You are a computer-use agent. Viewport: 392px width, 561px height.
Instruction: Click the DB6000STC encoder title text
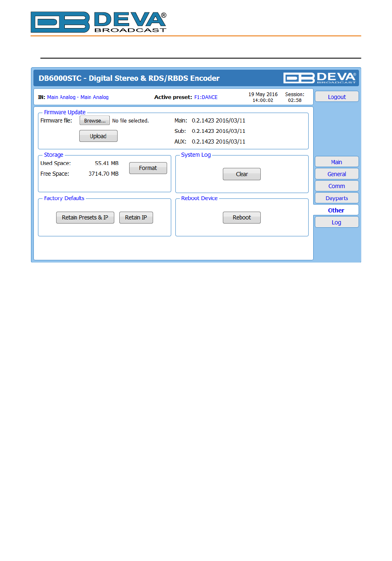point(129,78)
